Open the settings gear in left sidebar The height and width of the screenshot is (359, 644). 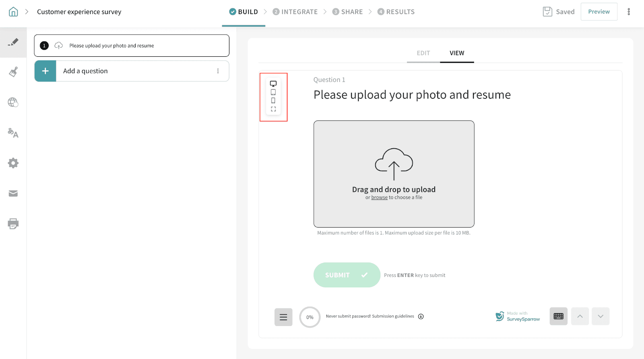click(13, 163)
